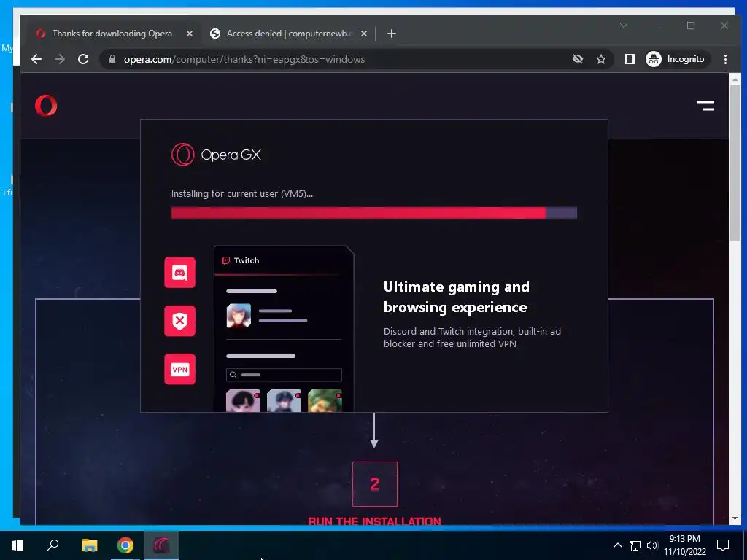
Task: Reload the Opera thanks page
Action: click(x=83, y=59)
